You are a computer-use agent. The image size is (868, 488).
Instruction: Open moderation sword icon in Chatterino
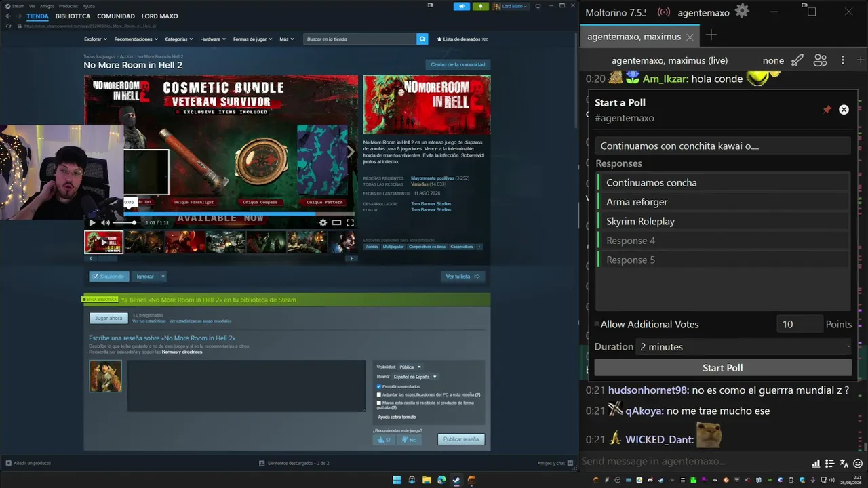797,60
